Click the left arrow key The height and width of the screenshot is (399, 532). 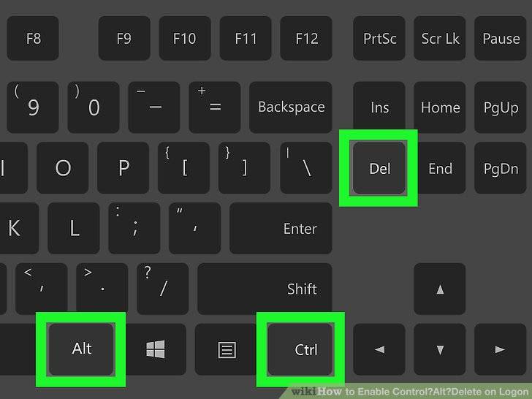[379, 349]
